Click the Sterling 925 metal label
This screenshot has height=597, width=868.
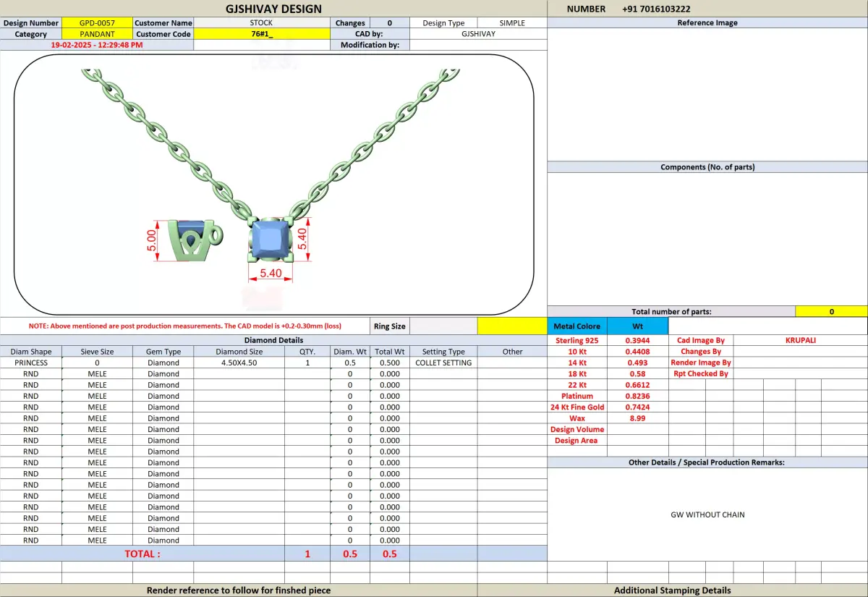pyautogui.click(x=577, y=340)
